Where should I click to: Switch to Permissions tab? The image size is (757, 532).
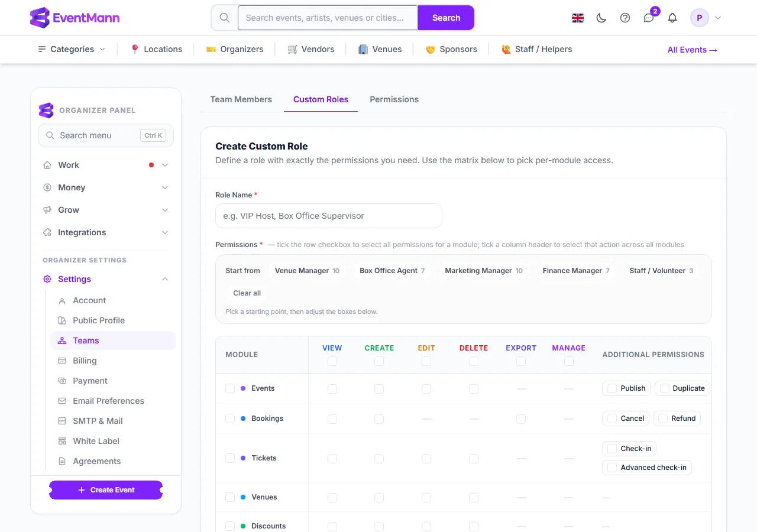[x=394, y=99]
